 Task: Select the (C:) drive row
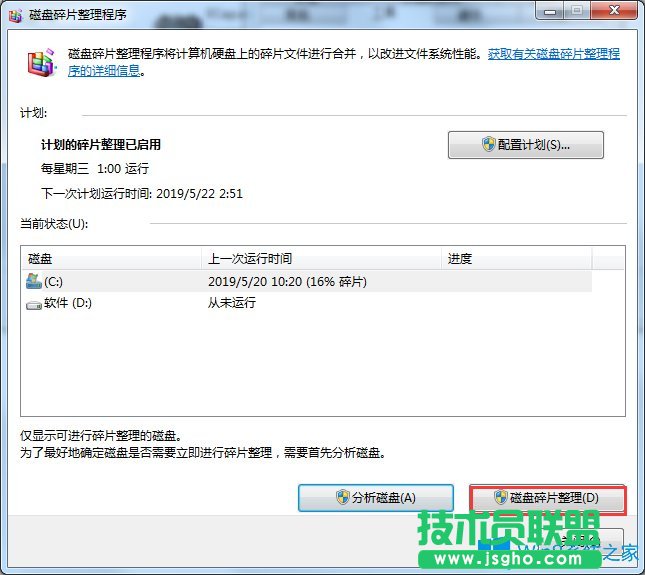[307, 281]
